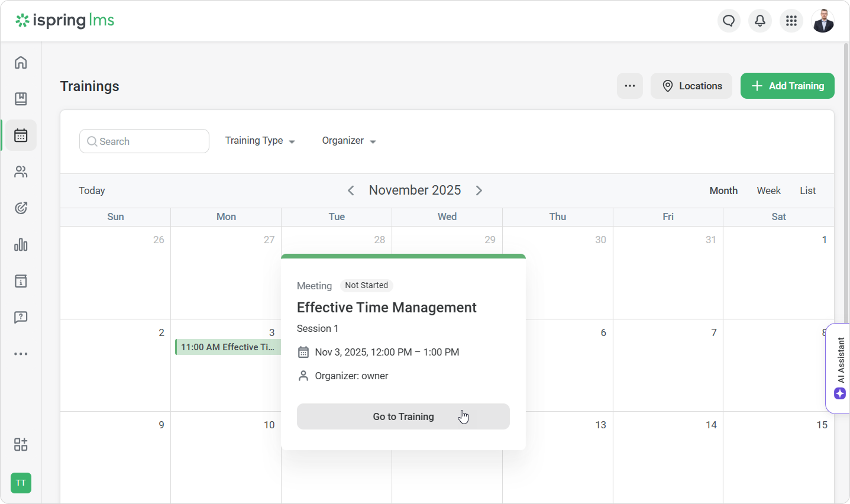Click the Add Training button
The image size is (850, 504).
tap(787, 86)
